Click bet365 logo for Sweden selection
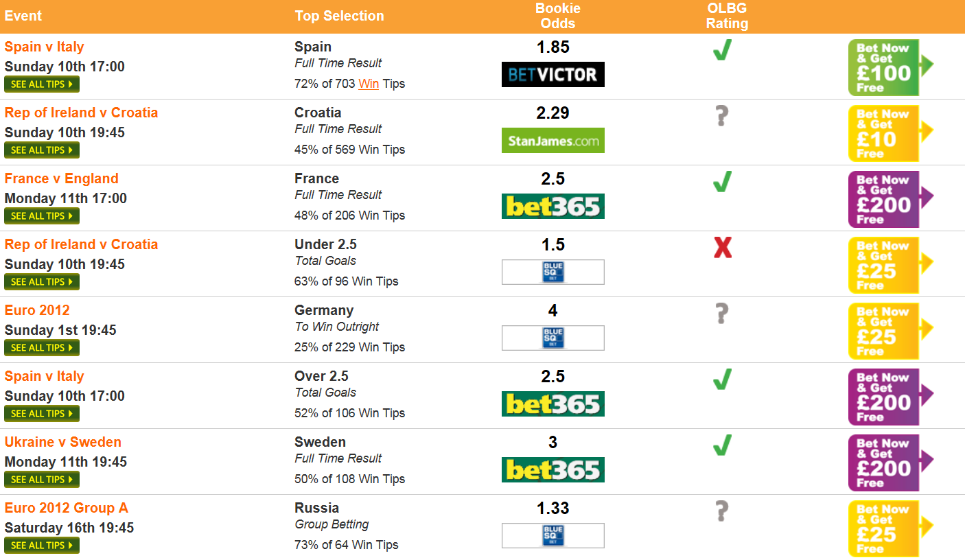Image resolution: width=965 pixels, height=560 pixels. 553,469
